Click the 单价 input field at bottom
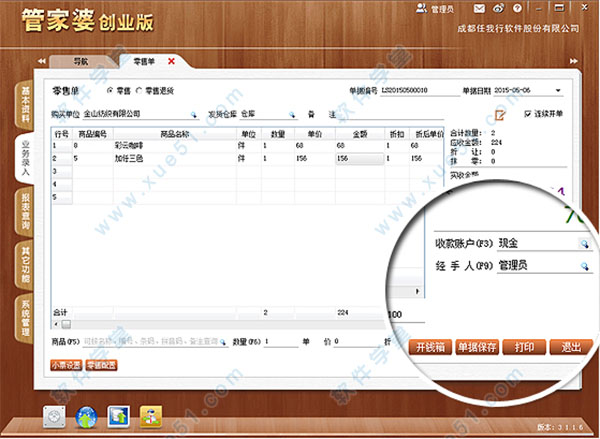Image resolution: width=600 pixels, height=439 pixels. [x=358, y=342]
